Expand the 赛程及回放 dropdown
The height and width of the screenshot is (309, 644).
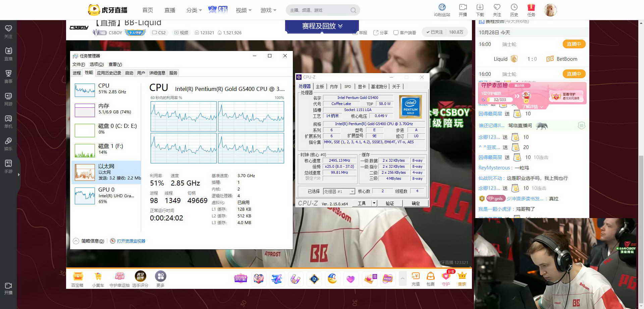(x=322, y=26)
